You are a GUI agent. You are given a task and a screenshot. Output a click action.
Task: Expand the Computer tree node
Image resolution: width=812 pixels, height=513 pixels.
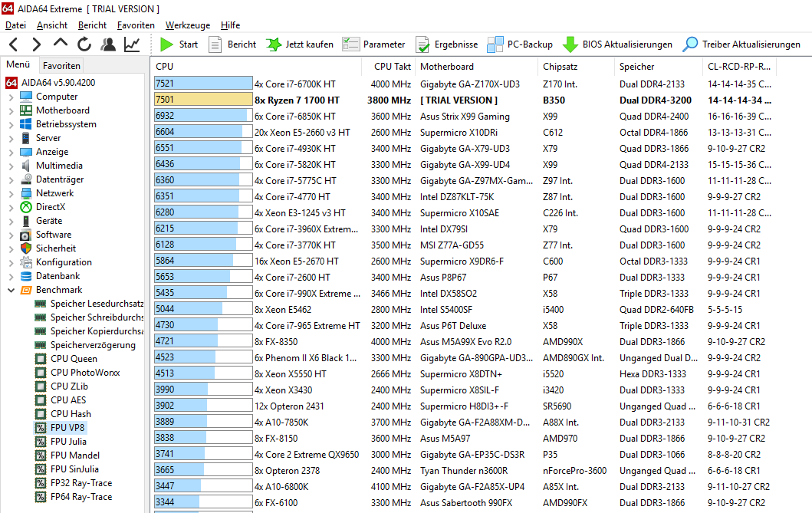click(11, 97)
